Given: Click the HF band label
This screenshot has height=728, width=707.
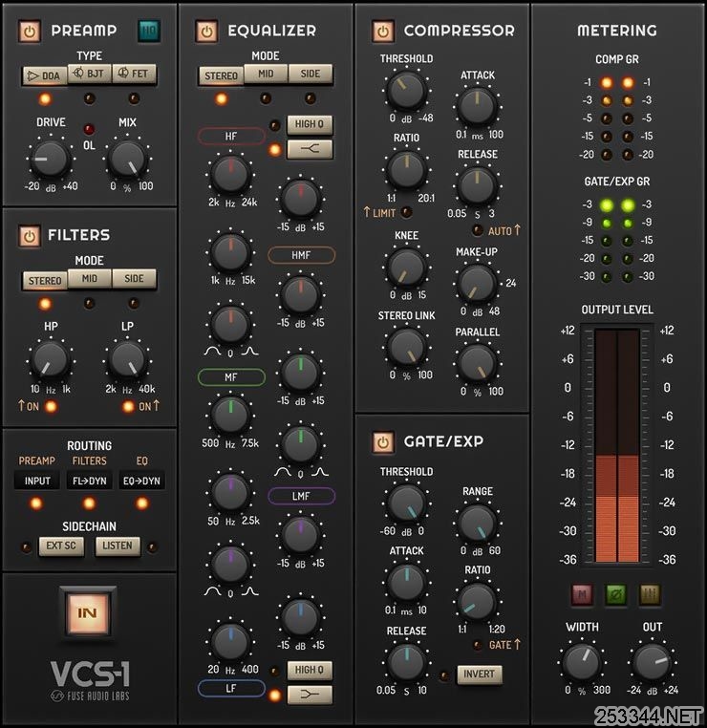Looking at the screenshot, I should 231,136.
